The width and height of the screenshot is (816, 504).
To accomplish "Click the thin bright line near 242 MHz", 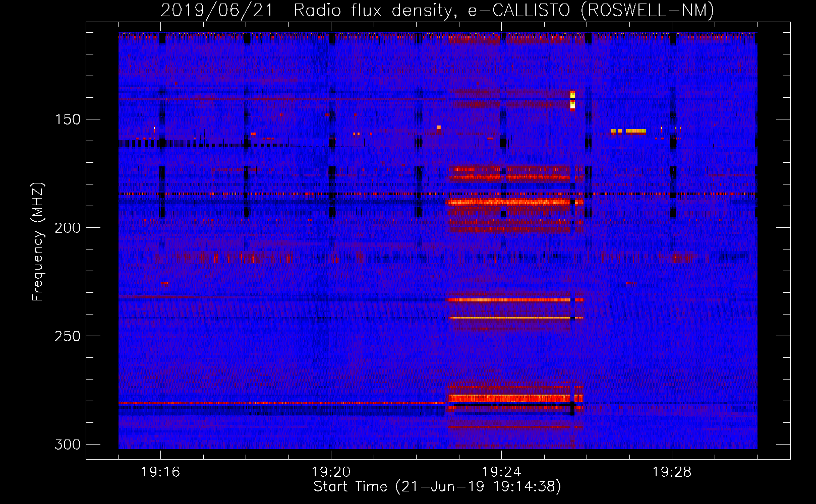I will pos(515,318).
